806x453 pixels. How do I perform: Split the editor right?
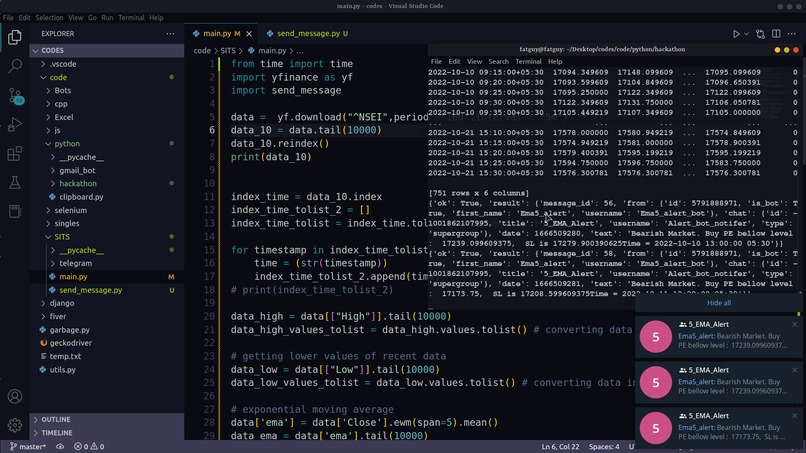coord(776,34)
